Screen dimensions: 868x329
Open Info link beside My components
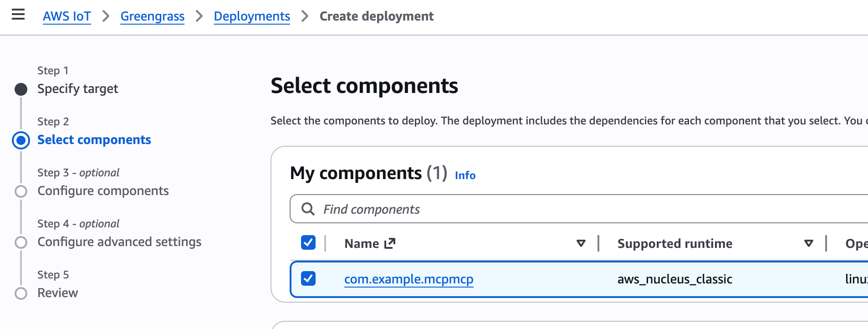[x=465, y=175]
